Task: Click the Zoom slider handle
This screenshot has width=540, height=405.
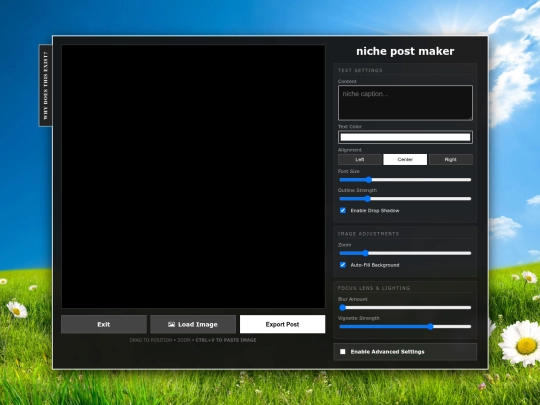Action: [365, 253]
